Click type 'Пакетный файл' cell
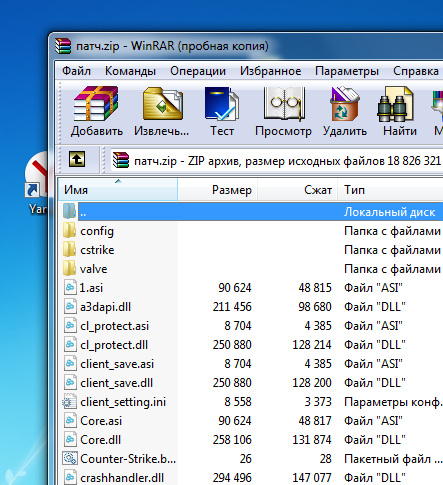 pyautogui.click(x=393, y=459)
